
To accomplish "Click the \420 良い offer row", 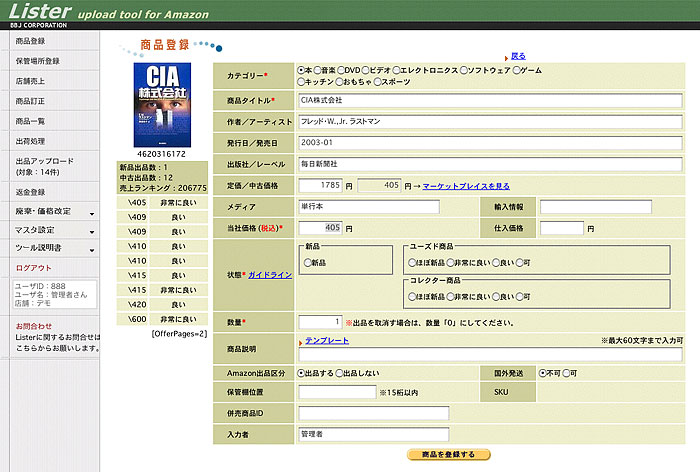I will (x=162, y=305).
